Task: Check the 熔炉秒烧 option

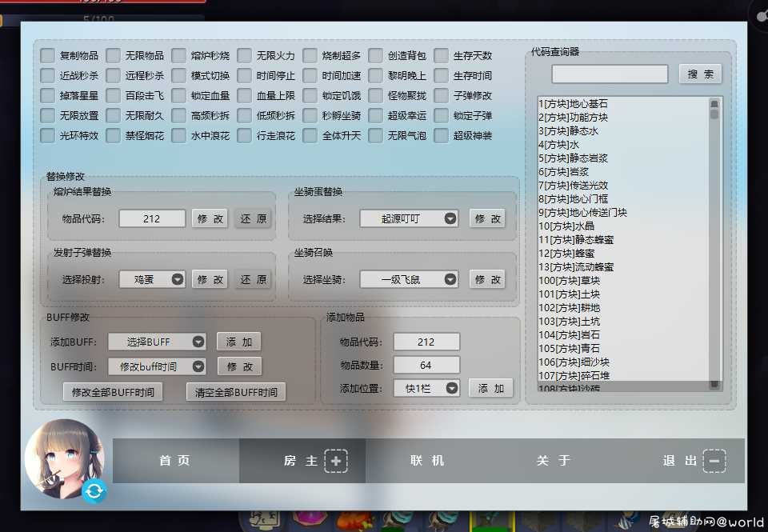Action: [x=178, y=55]
